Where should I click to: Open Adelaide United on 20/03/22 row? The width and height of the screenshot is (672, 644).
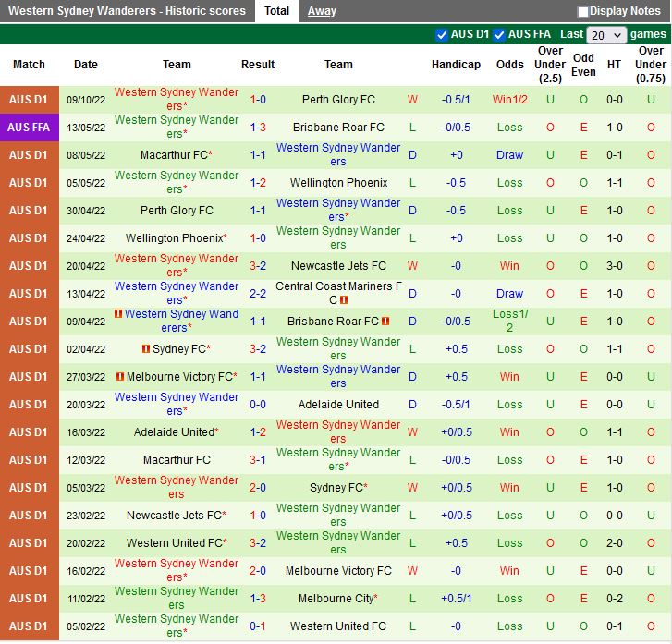point(338,404)
